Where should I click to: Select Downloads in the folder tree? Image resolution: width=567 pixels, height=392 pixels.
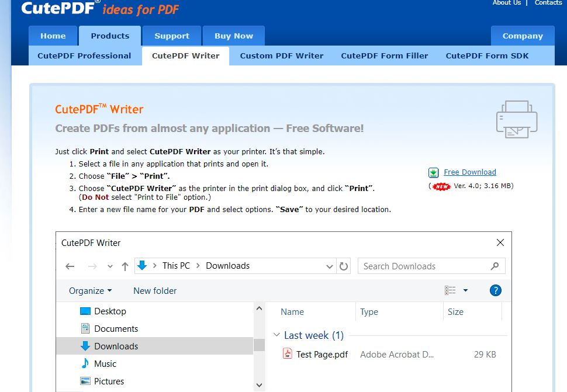click(155, 346)
